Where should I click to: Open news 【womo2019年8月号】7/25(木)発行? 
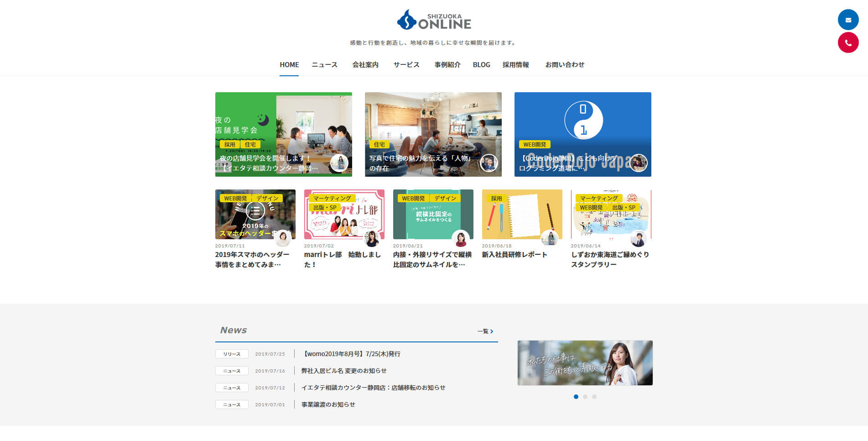click(351, 354)
